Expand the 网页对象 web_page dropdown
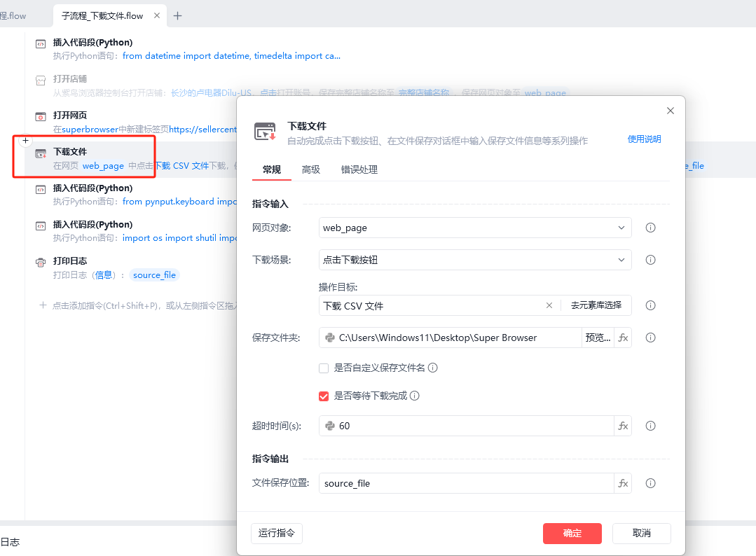756x556 pixels. (621, 228)
